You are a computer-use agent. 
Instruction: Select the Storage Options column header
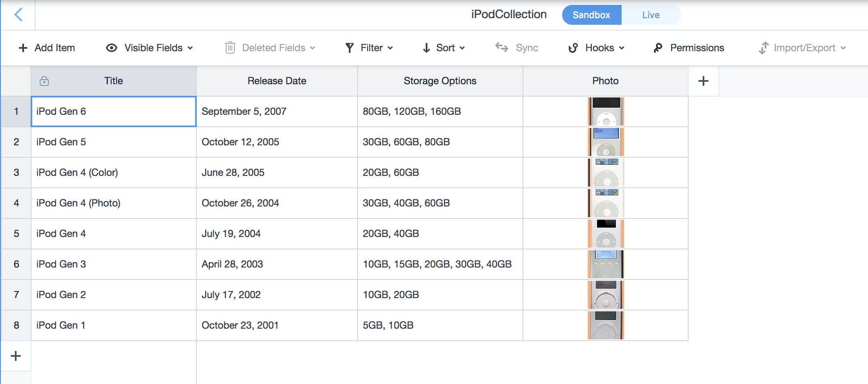tap(440, 81)
